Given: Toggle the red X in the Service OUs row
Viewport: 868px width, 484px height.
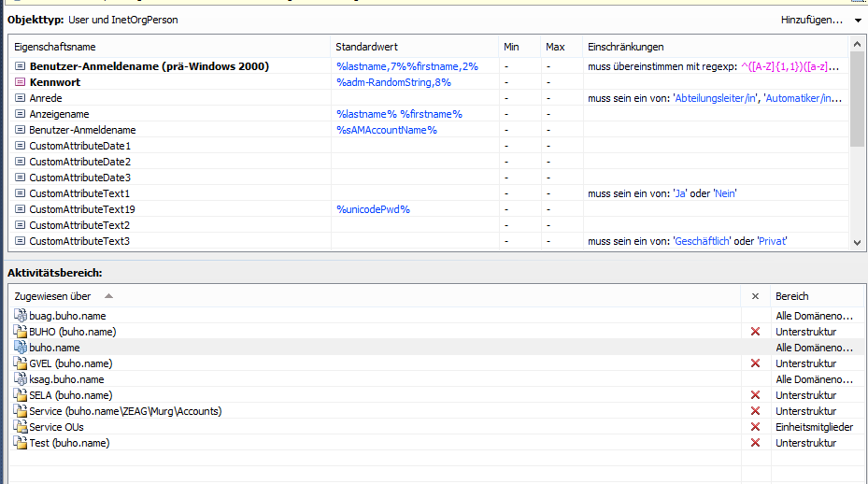Looking at the screenshot, I should [x=755, y=427].
